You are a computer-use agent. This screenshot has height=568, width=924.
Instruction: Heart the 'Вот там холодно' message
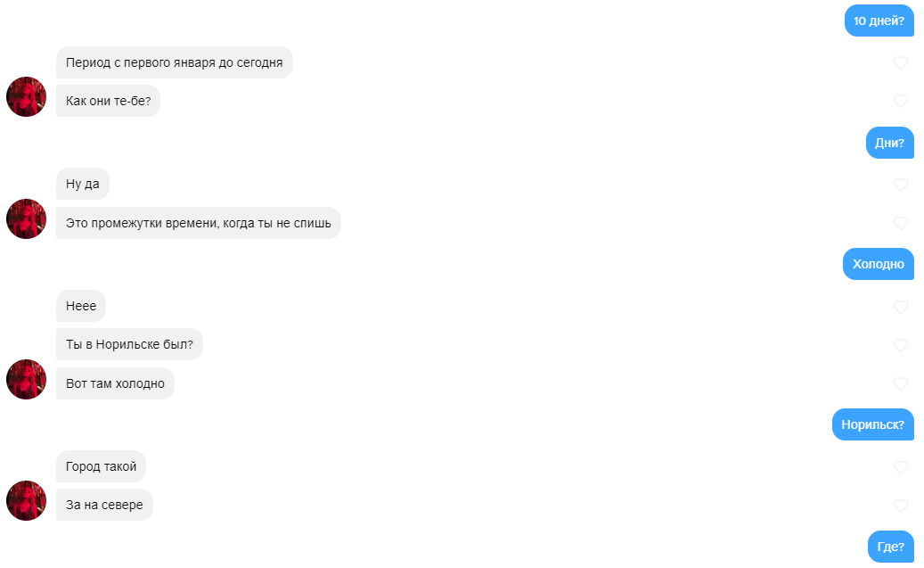click(901, 383)
